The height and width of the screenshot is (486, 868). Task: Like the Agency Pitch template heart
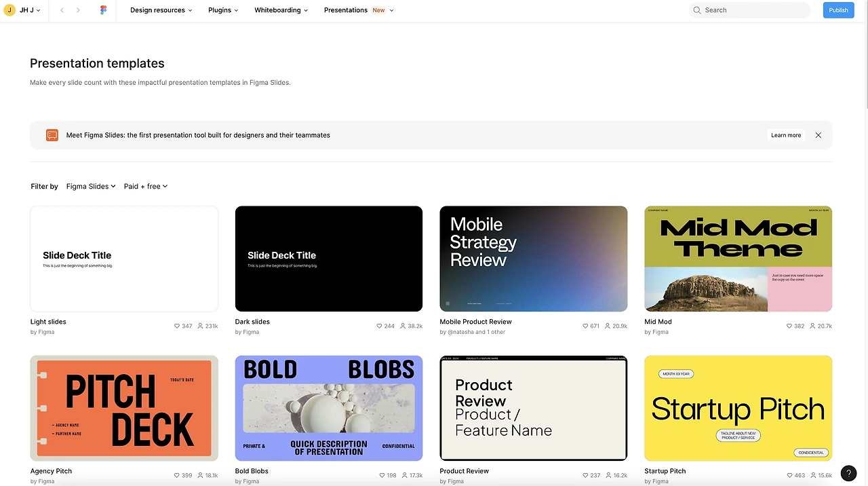[x=177, y=475]
